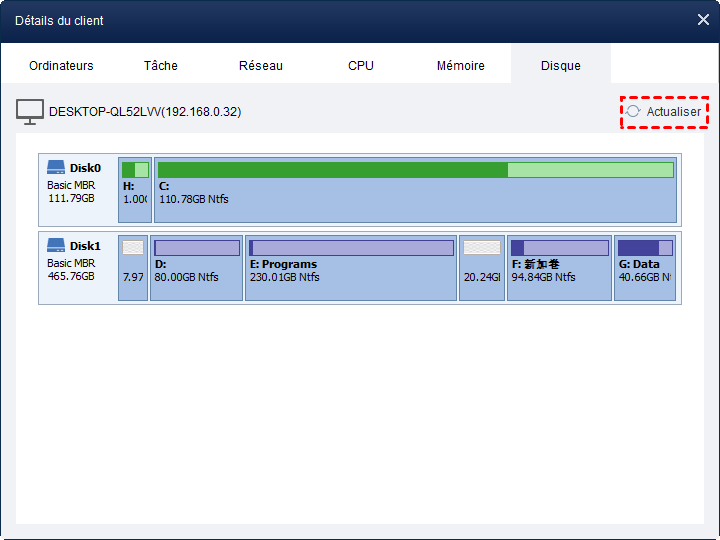Select the H: partition on Disk0
The width and height of the screenshot is (720, 540).
(135, 190)
